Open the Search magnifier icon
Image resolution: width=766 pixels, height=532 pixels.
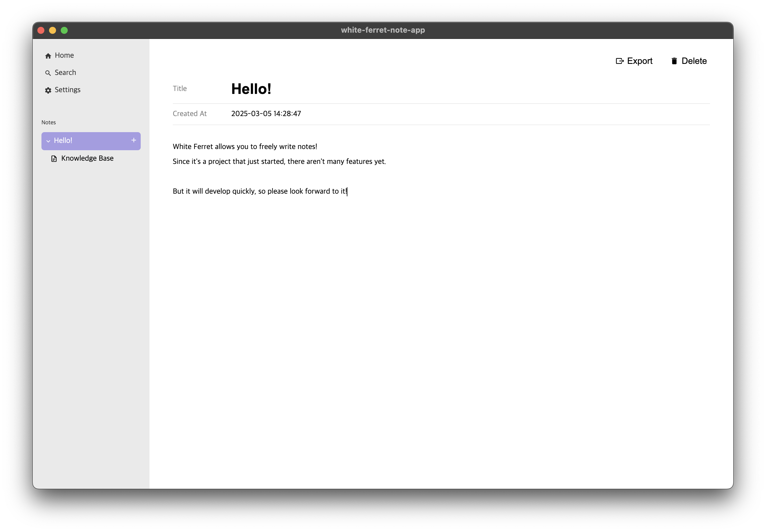tap(48, 73)
